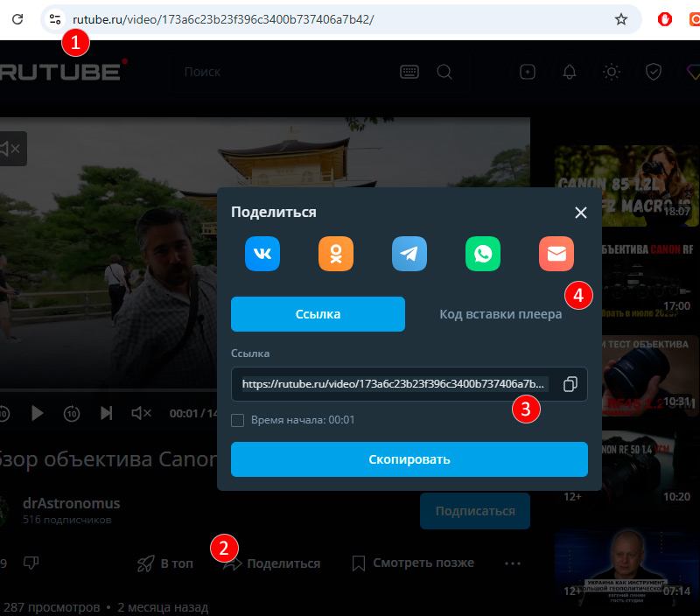The height and width of the screenshot is (616, 700).
Task: Share via email envelope icon
Action: [x=556, y=254]
